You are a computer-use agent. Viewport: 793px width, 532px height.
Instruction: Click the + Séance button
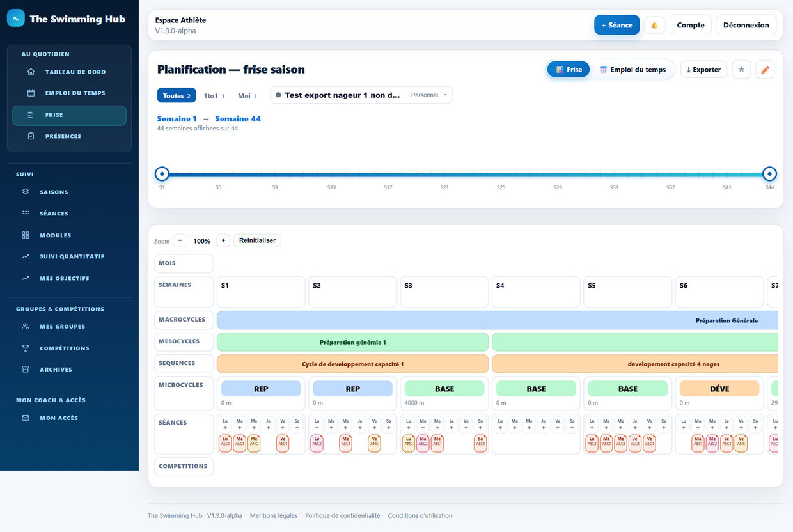tap(616, 25)
